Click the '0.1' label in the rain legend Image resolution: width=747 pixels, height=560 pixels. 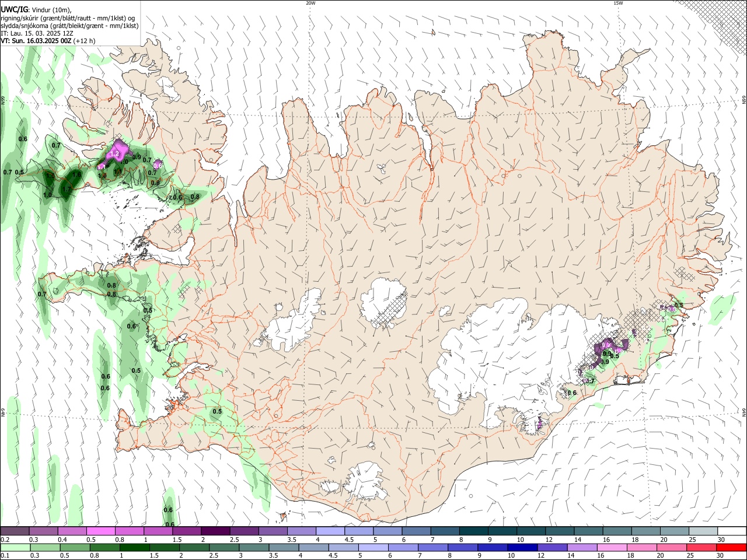6,555
